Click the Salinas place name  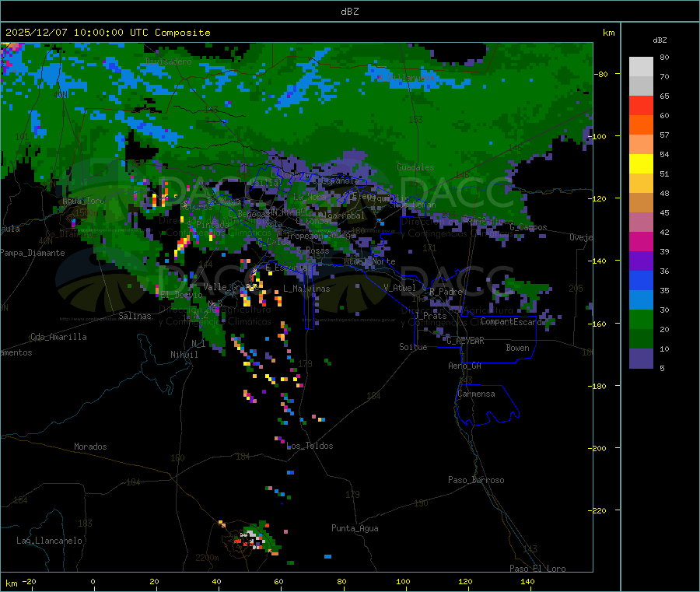[x=135, y=316]
